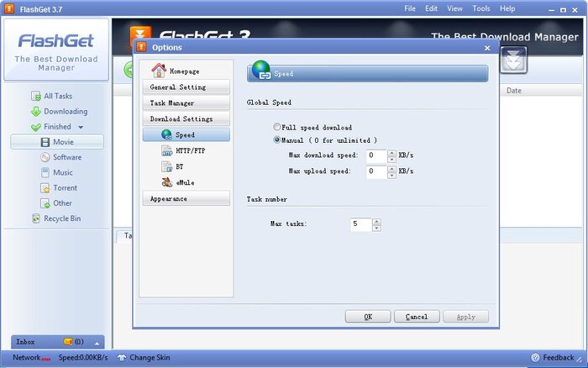Open the View menu
Image resolution: width=588 pixels, height=368 pixels.
coord(454,8)
